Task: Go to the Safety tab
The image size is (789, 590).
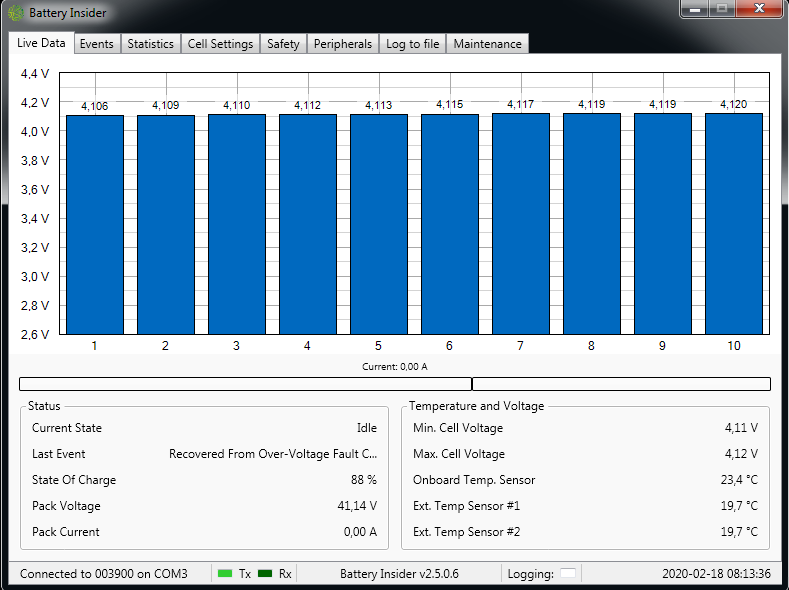Action: (x=283, y=44)
